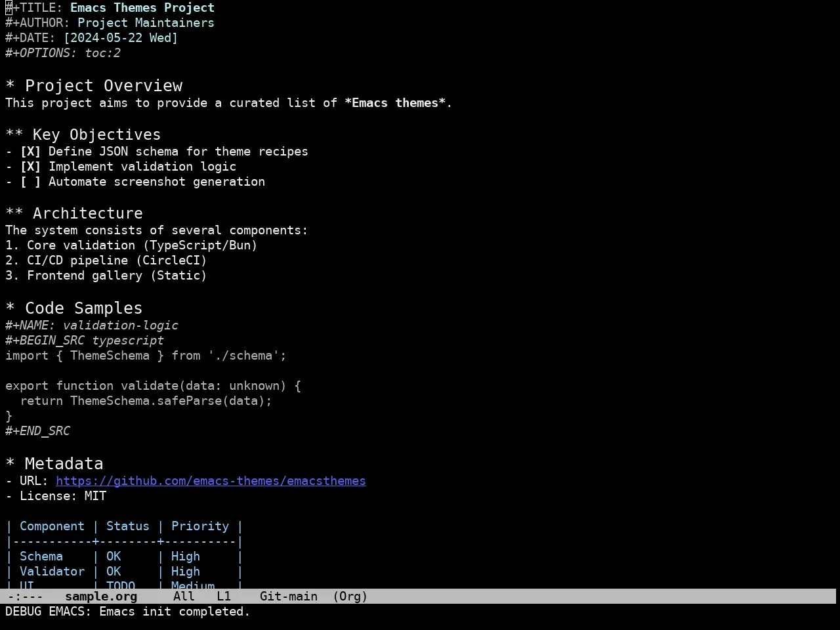
Task: Collapse the 'Code Samples' heading star
Action: click(10, 308)
